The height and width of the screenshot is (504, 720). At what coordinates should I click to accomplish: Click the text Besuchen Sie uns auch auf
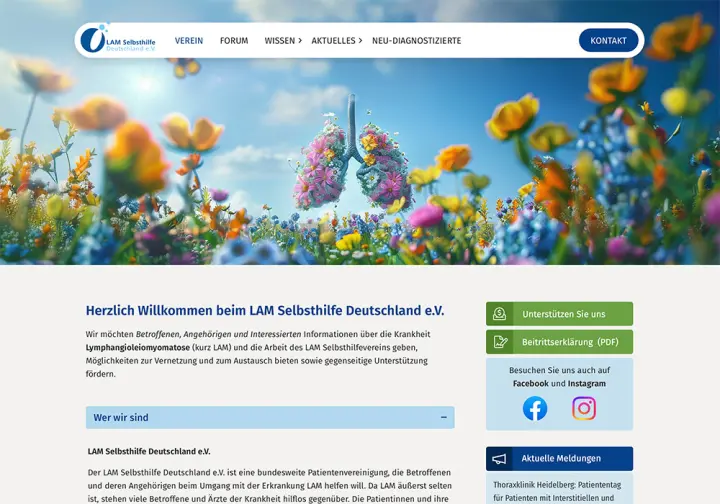point(559,370)
